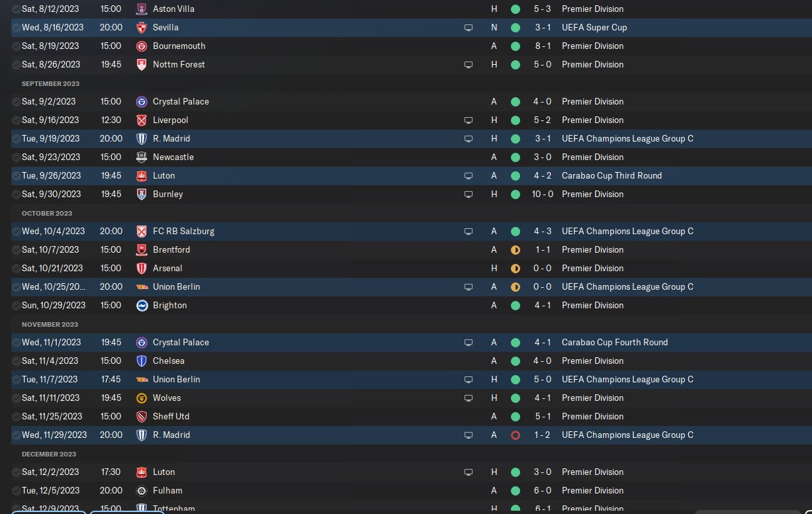Open the Carabao Cup Fourth Round link
The width and height of the screenshot is (812, 514).
[615, 343]
